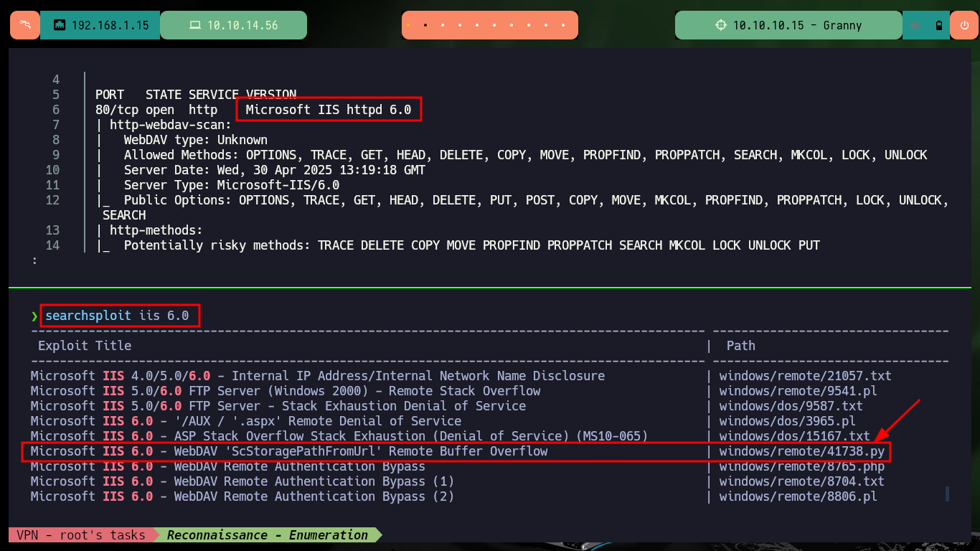This screenshot has width=980, height=551.
Task: Click path windows/remote/8704.txt
Action: coord(802,481)
